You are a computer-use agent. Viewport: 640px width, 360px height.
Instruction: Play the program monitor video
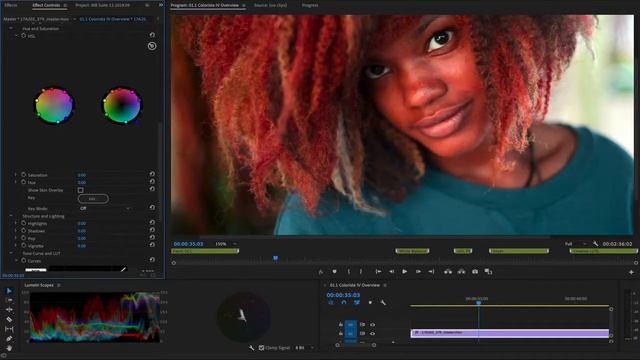pyautogui.click(x=404, y=271)
